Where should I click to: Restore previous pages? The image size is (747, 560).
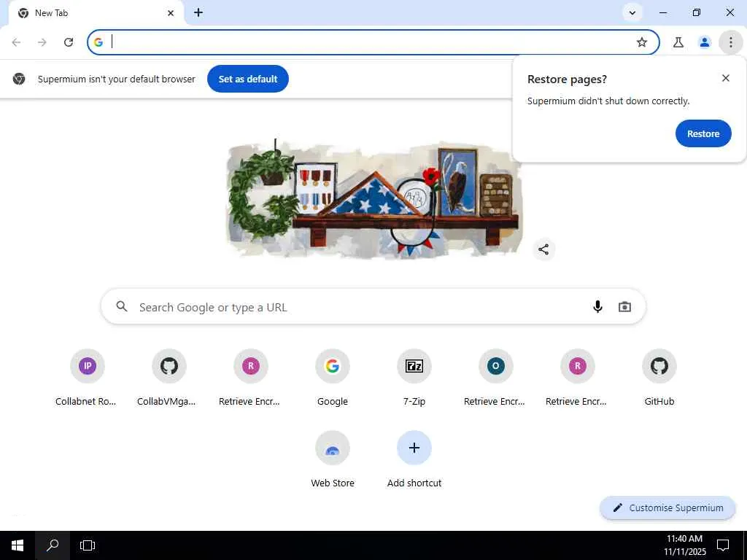click(703, 134)
